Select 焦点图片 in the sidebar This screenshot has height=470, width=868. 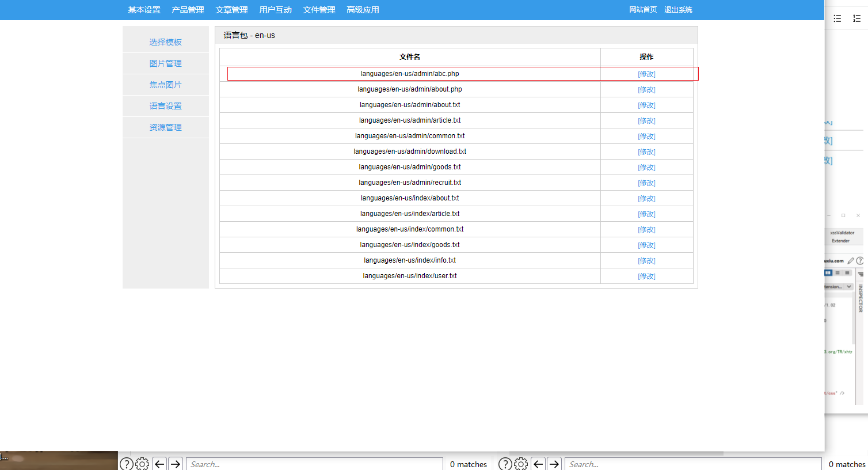165,85
